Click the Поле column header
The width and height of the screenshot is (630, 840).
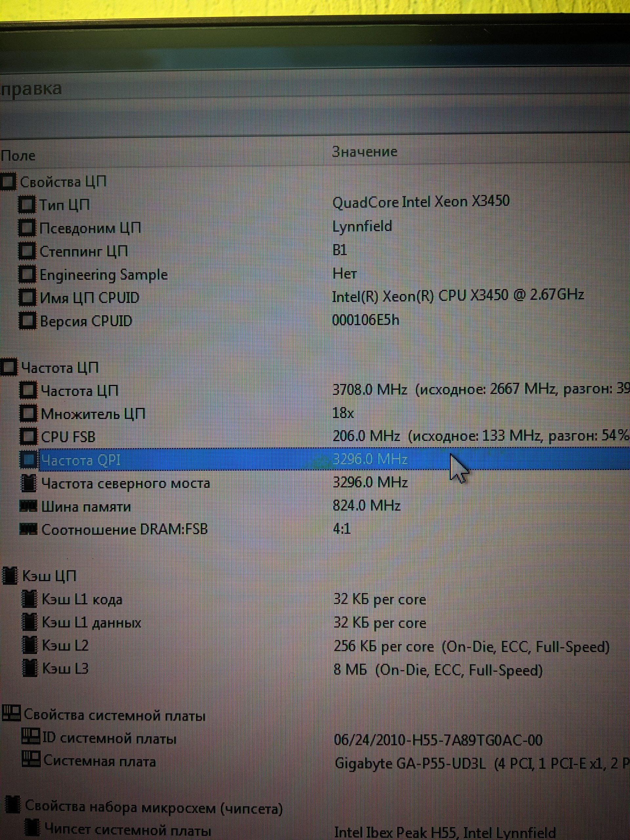click(18, 156)
